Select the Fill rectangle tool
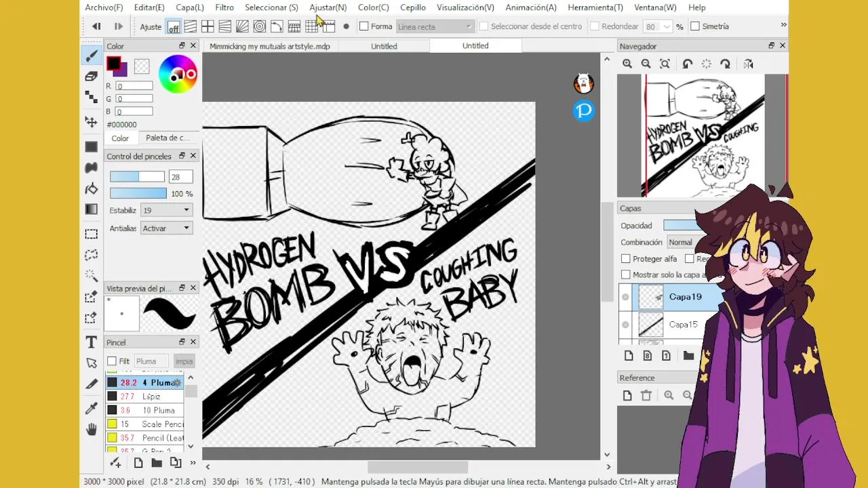868x488 pixels. (x=91, y=146)
